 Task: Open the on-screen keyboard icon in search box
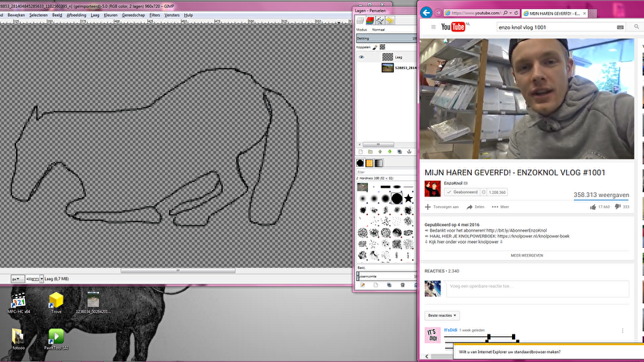(620, 27)
